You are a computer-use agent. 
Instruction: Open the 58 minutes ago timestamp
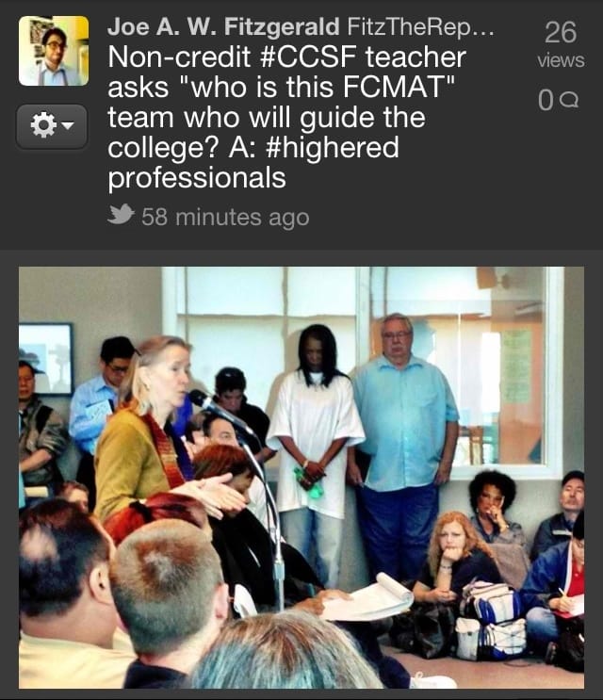pyautogui.click(x=225, y=217)
